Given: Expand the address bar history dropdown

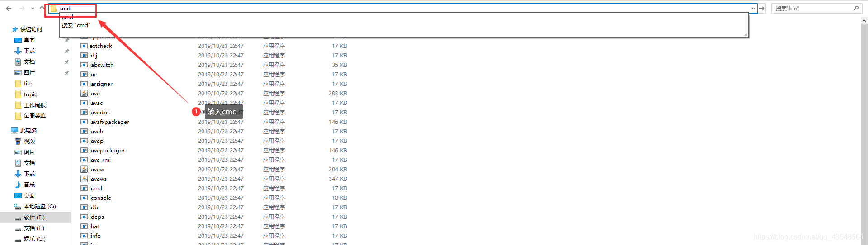Looking at the screenshot, I should [x=753, y=9].
